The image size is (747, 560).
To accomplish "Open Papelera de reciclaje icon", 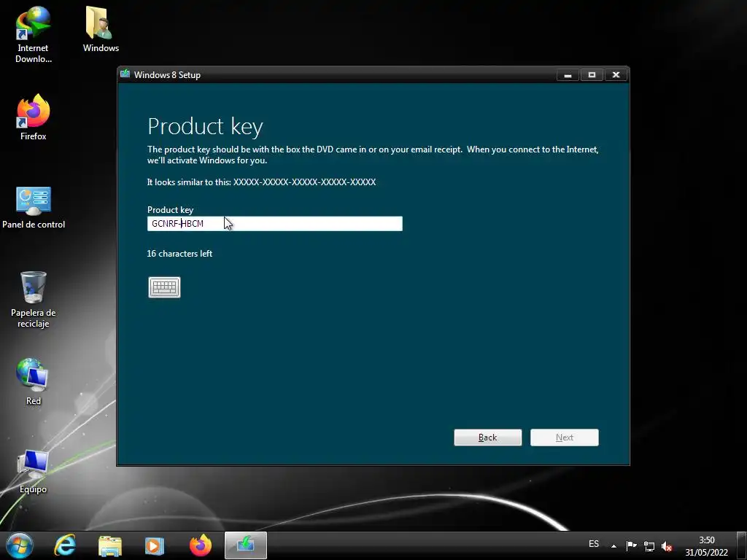I will tap(33, 300).
